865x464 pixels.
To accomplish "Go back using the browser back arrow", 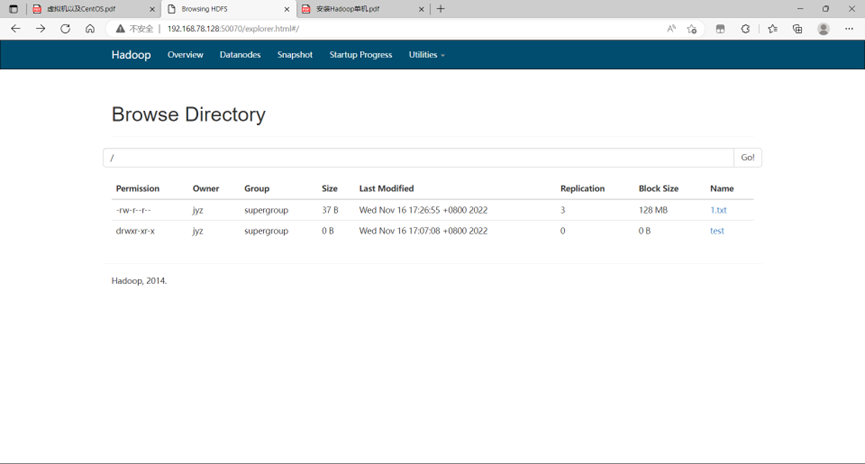I will (15, 29).
